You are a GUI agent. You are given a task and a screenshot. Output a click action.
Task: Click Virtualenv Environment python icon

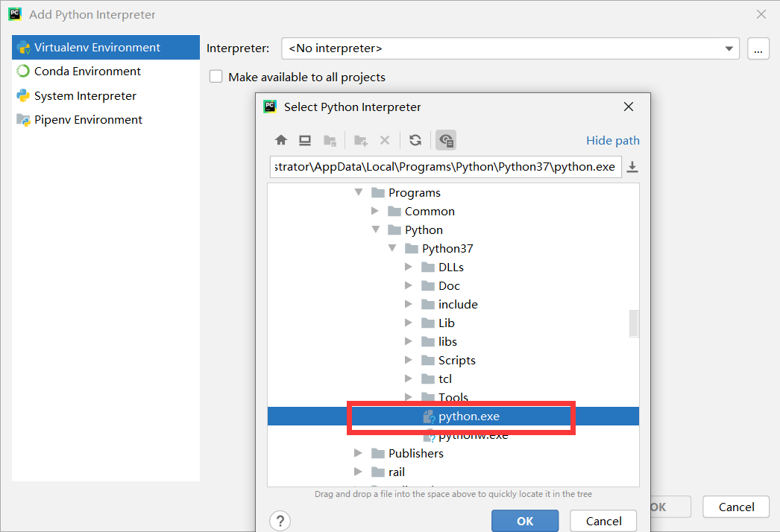click(x=23, y=48)
